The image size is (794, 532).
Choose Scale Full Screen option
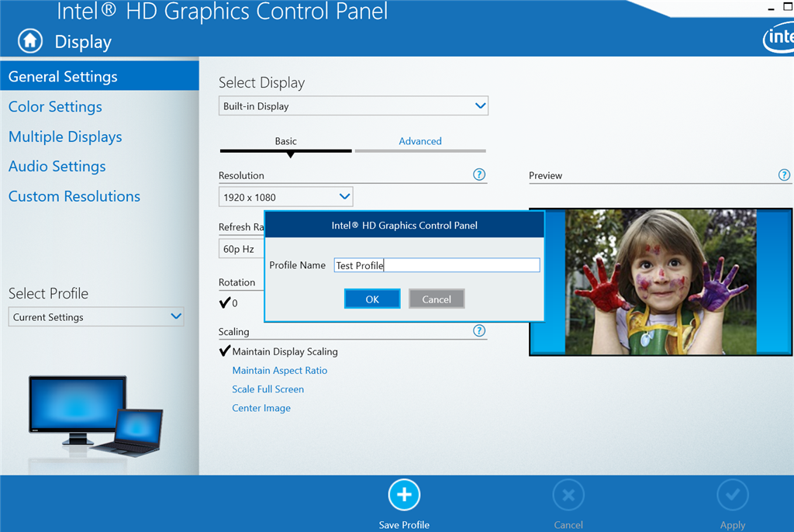point(268,389)
